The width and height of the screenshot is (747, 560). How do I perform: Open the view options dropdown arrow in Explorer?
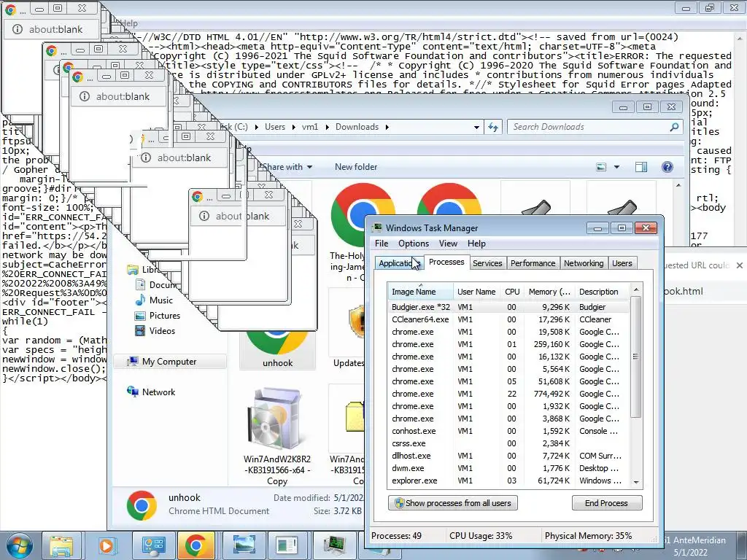(616, 167)
